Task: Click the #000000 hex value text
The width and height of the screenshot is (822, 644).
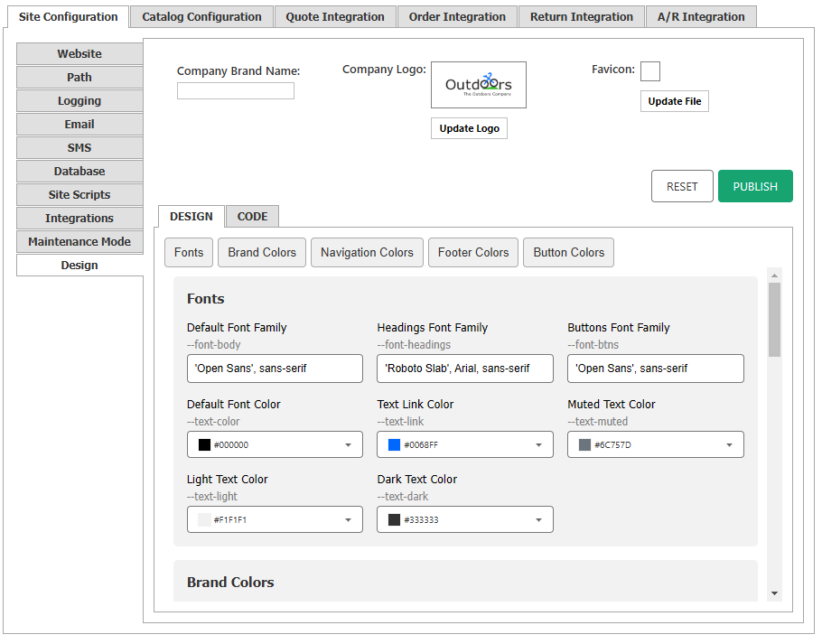Action: pos(231,445)
